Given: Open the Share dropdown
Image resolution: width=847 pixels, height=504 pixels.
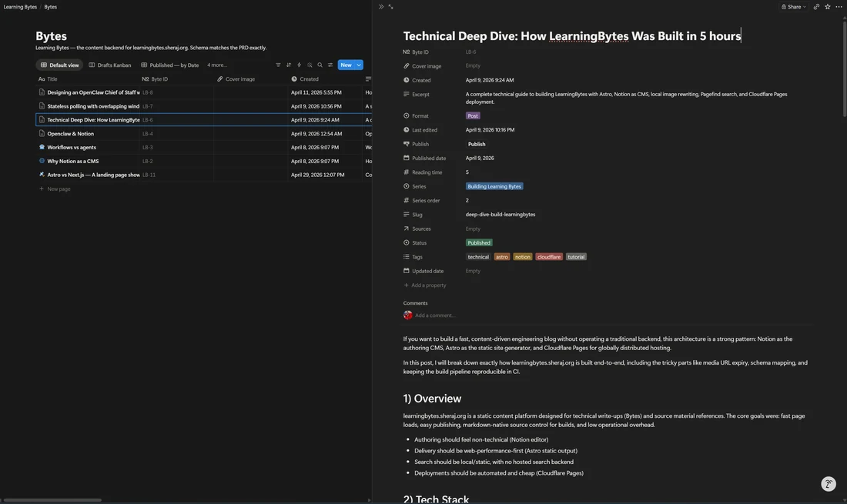Looking at the screenshot, I should [794, 7].
